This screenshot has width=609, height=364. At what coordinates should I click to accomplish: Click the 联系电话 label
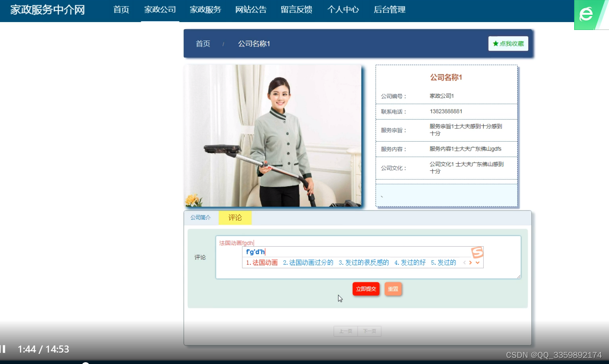coord(394,112)
